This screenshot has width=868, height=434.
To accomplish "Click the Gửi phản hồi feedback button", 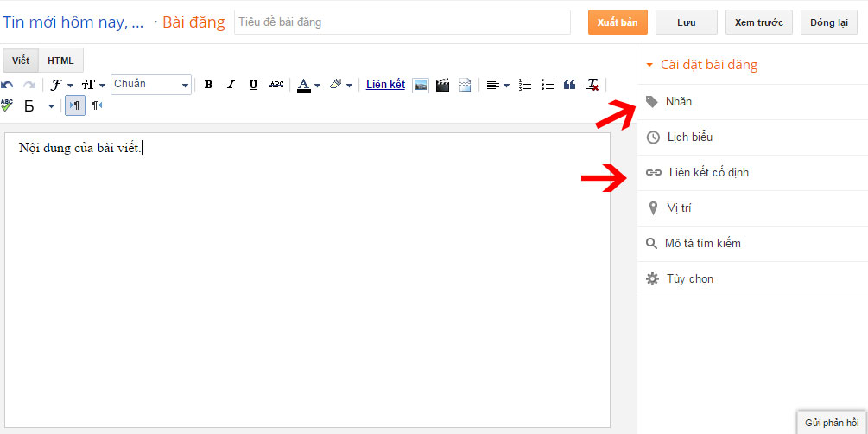I will (x=832, y=423).
